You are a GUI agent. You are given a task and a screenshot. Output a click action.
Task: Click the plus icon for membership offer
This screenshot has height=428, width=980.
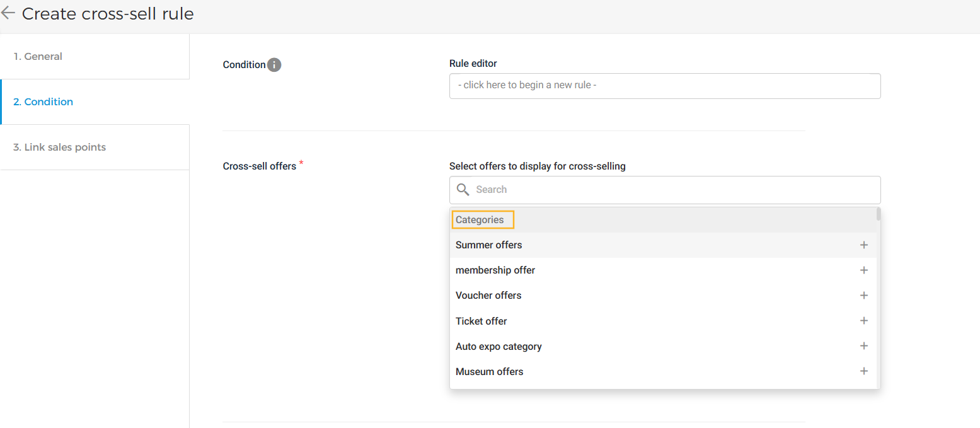(x=863, y=270)
